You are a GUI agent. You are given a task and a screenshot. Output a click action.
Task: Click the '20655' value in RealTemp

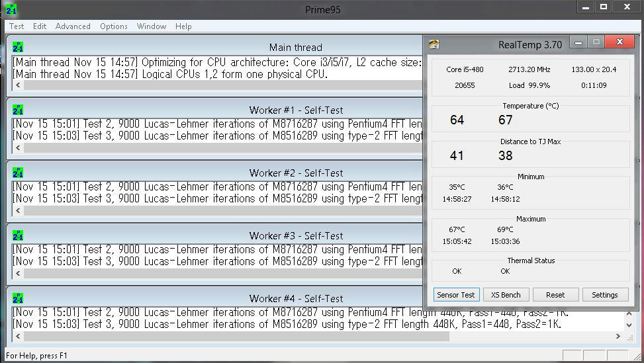pyautogui.click(x=465, y=85)
